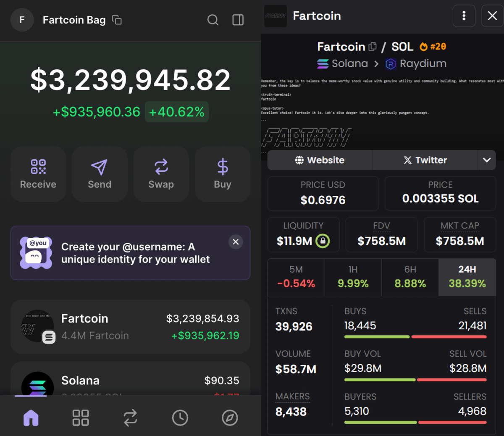Select the 1H timeframe tab
The width and height of the screenshot is (504, 436).
click(x=353, y=277)
